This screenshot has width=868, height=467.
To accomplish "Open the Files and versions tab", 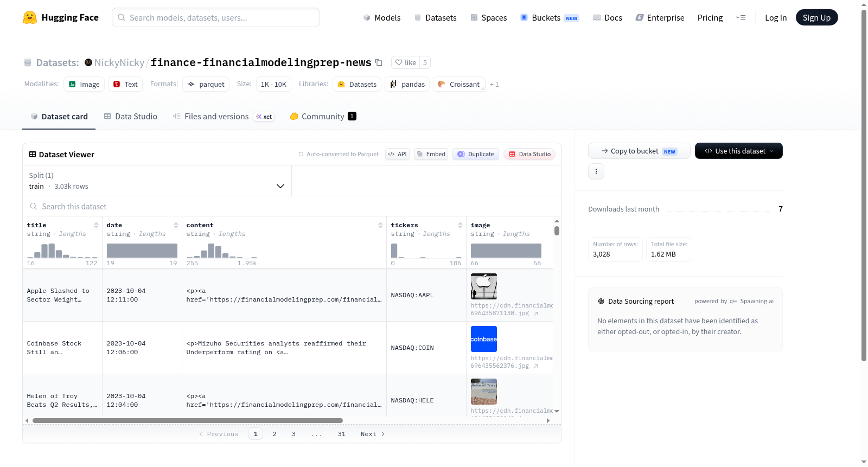I will tap(223, 116).
